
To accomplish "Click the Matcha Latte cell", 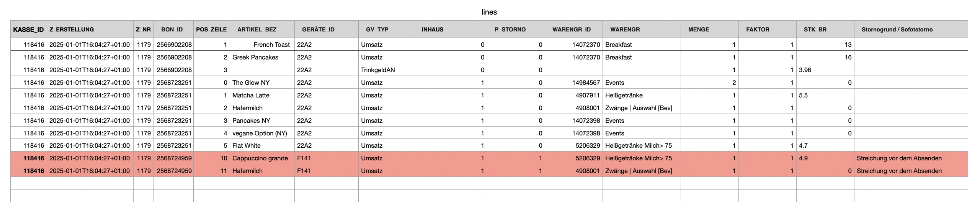I will point(251,95).
